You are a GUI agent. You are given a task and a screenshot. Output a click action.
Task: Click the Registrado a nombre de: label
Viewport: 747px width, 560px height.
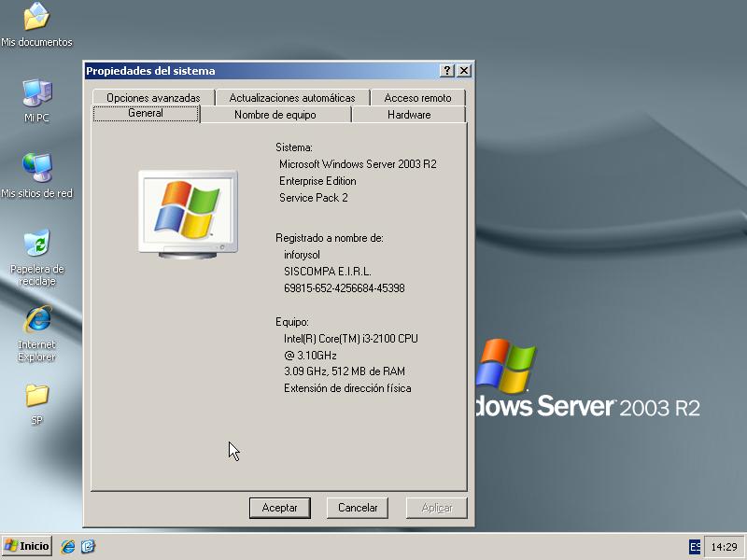(330, 238)
